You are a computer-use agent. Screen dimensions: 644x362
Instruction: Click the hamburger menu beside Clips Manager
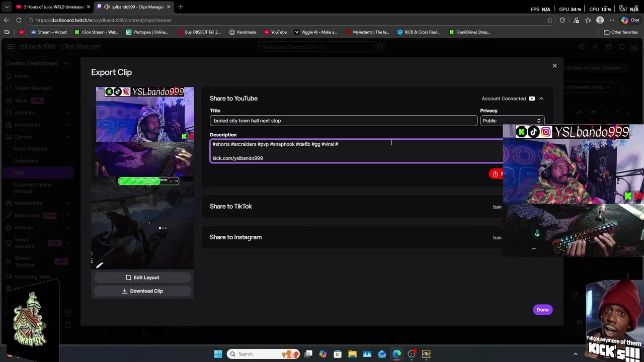click(x=10, y=47)
